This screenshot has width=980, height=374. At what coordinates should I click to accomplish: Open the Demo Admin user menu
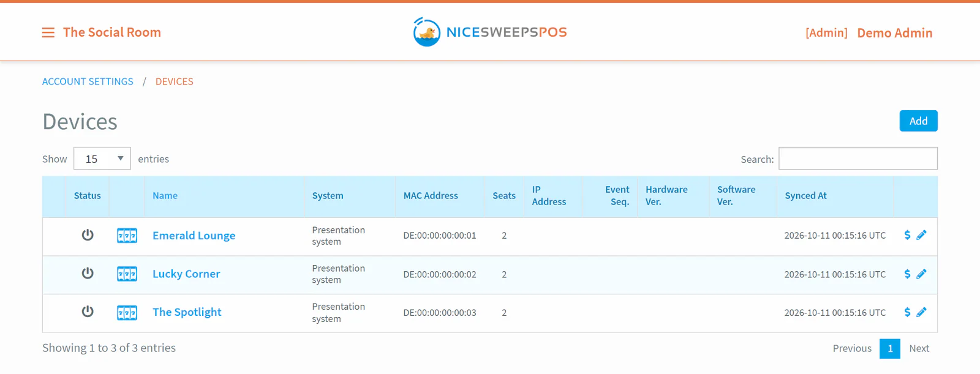pyautogui.click(x=894, y=33)
